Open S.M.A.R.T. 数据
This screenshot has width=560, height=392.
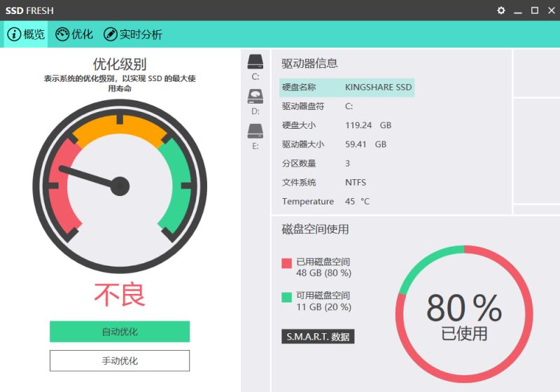[x=318, y=336]
